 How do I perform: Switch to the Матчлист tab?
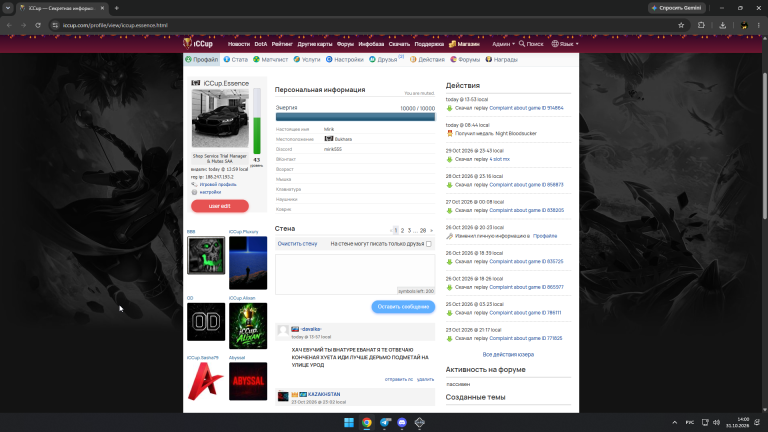[270, 59]
